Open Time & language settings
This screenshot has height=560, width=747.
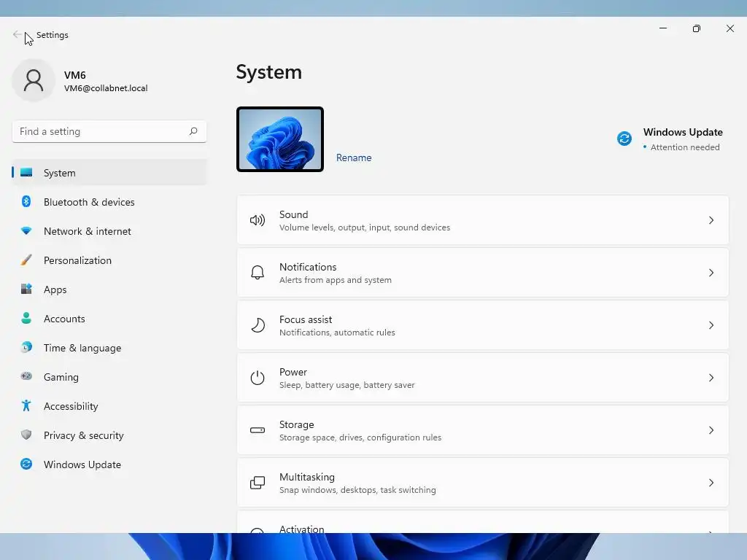coord(109,348)
